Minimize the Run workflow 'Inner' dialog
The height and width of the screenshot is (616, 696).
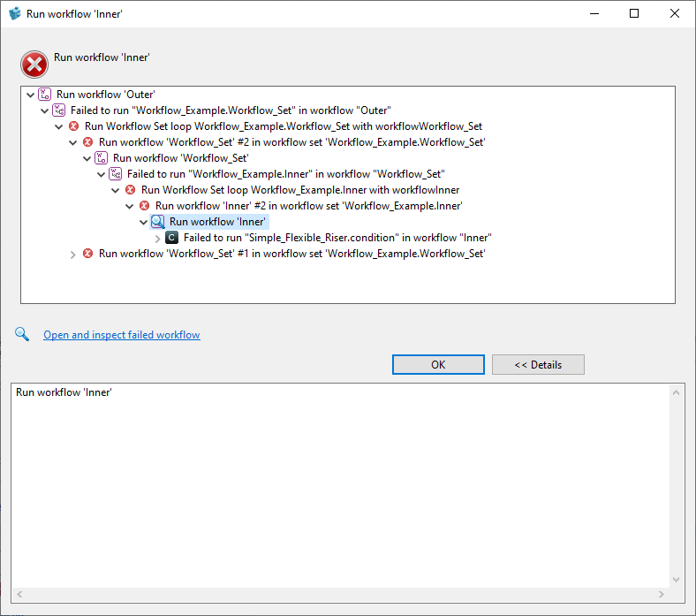pos(594,14)
